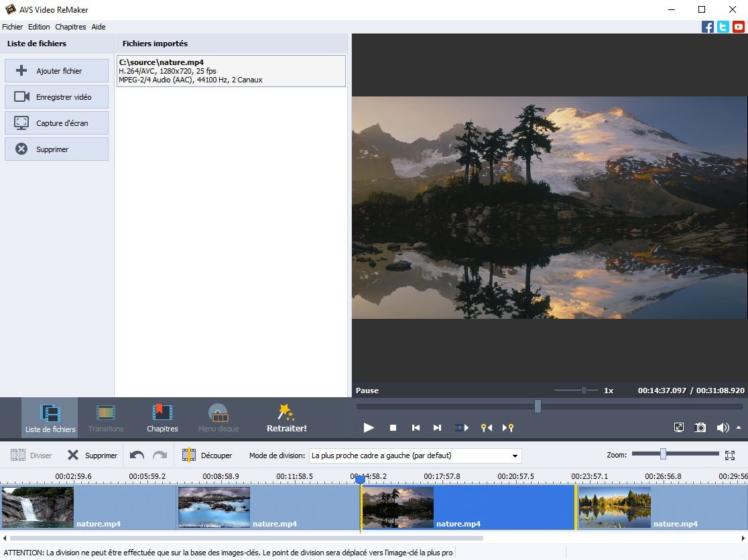Take a snapshot of the preview frame
Viewport: 748px width, 560px height.
tap(701, 427)
